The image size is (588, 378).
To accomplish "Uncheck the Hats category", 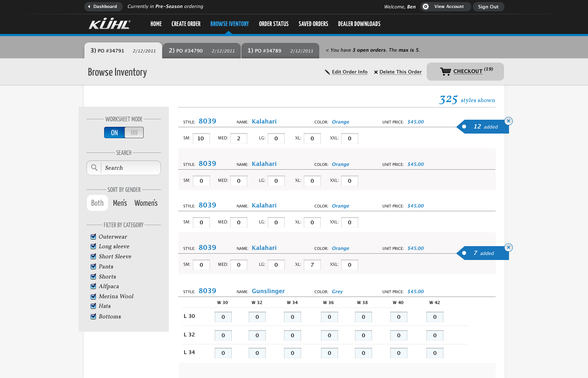I will click(x=93, y=306).
